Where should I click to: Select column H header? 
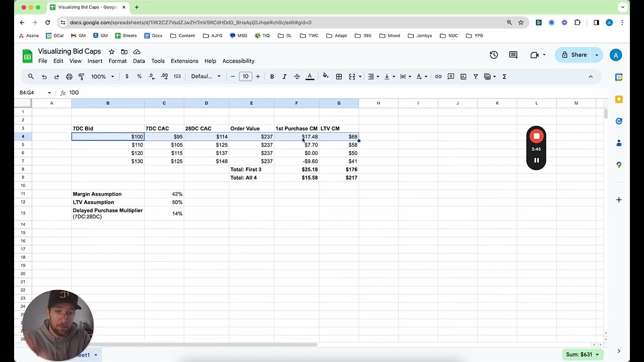tap(378, 103)
